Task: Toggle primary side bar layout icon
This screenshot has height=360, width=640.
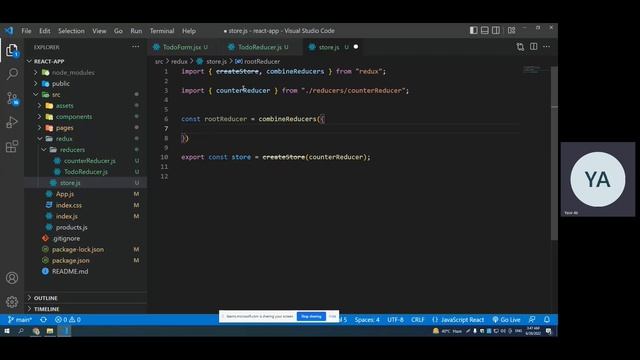Action: (x=473, y=31)
